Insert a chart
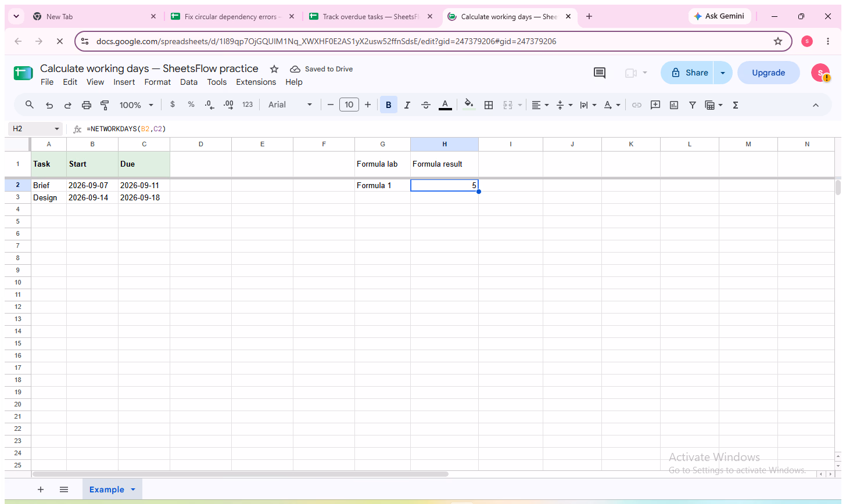 click(674, 105)
